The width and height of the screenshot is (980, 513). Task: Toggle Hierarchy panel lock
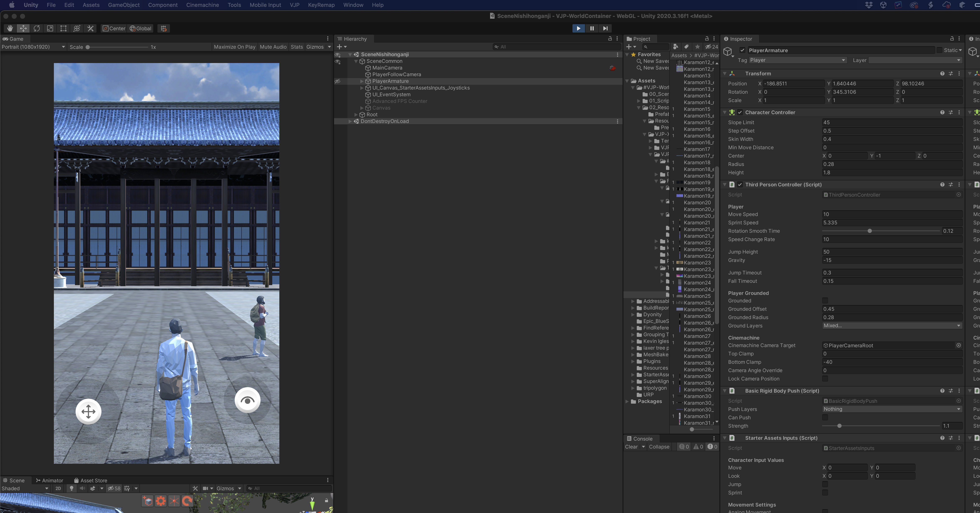610,39
